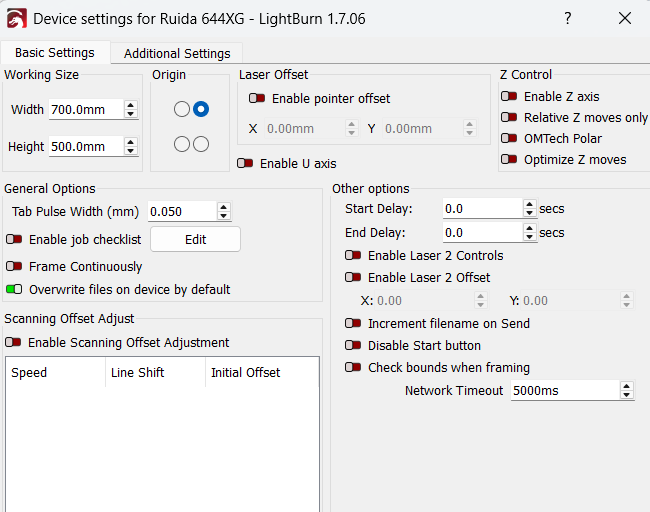Increase Width with the up stepper arrow

click(131, 105)
